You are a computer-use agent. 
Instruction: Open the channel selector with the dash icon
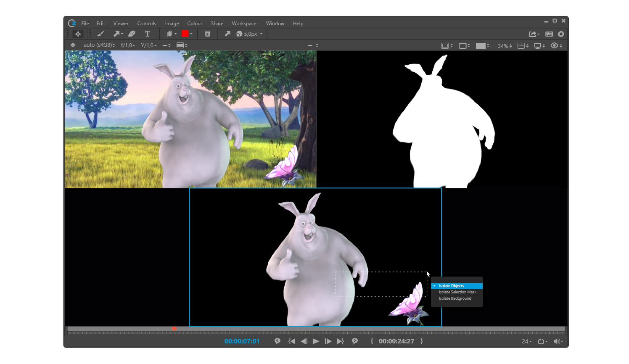[166, 45]
